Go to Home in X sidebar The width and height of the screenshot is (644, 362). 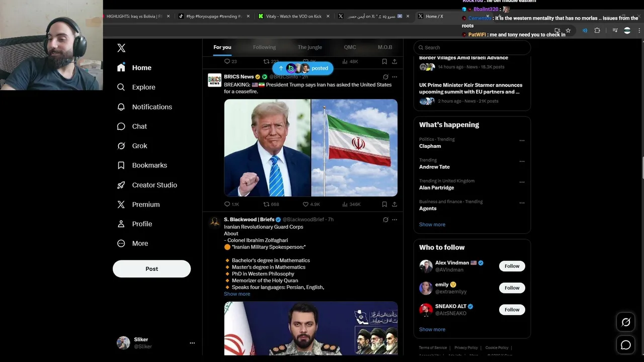134,67
